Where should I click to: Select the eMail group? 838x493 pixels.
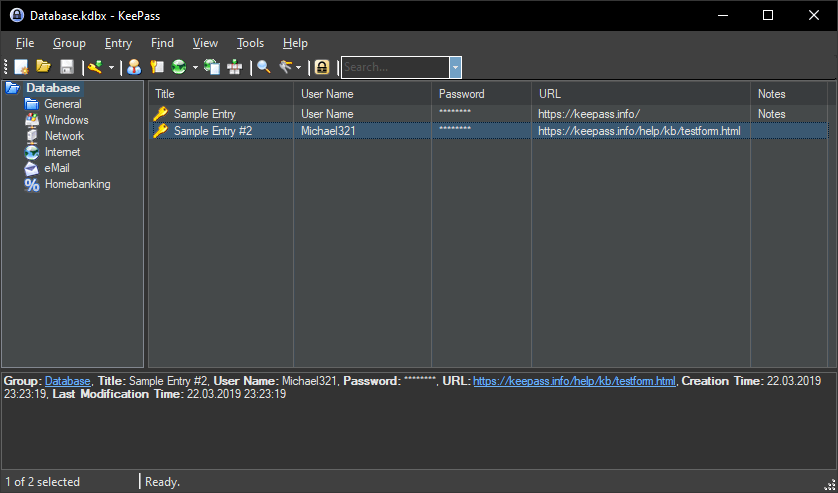pyautogui.click(x=57, y=168)
